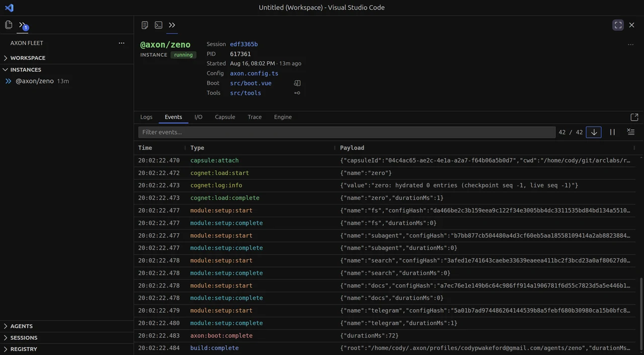Select the cognet:log:info event row
The height and width of the screenshot is (355, 644).
coord(386,186)
